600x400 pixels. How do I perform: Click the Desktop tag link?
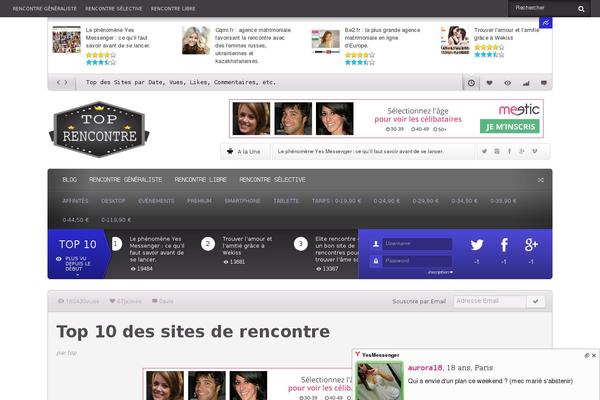coord(113,201)
